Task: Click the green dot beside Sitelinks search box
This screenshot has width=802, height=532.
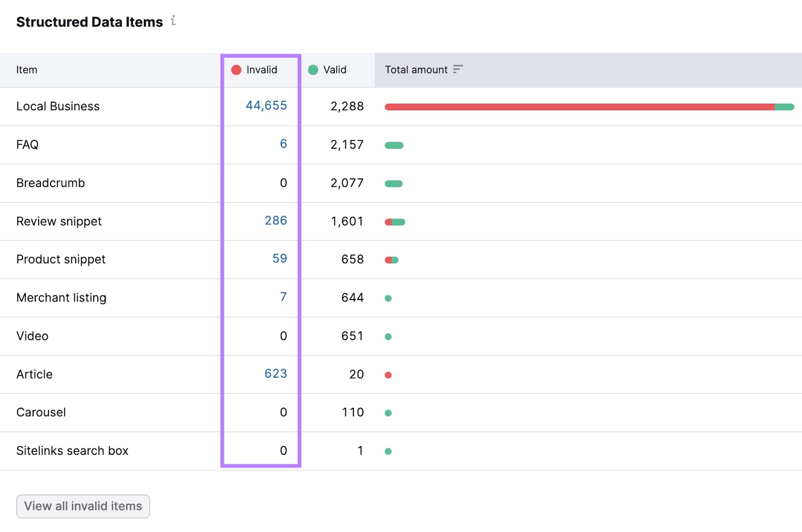Action: (x=388, y=451)
